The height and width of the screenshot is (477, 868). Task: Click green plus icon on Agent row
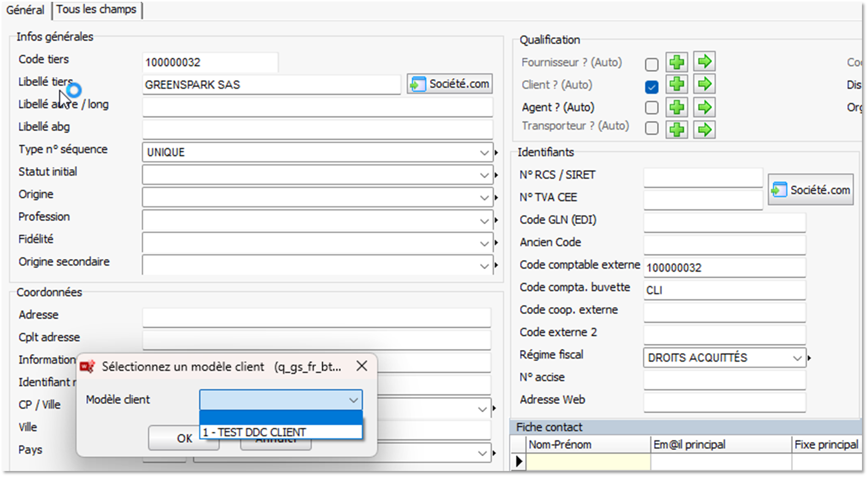click(x=677, y=107)
